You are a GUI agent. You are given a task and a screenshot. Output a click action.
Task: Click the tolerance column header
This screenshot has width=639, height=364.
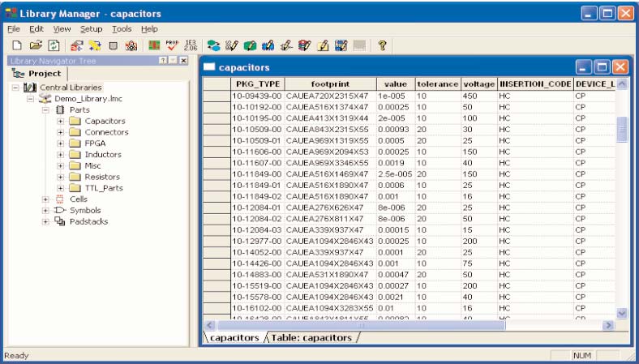[x=437, y=84]
